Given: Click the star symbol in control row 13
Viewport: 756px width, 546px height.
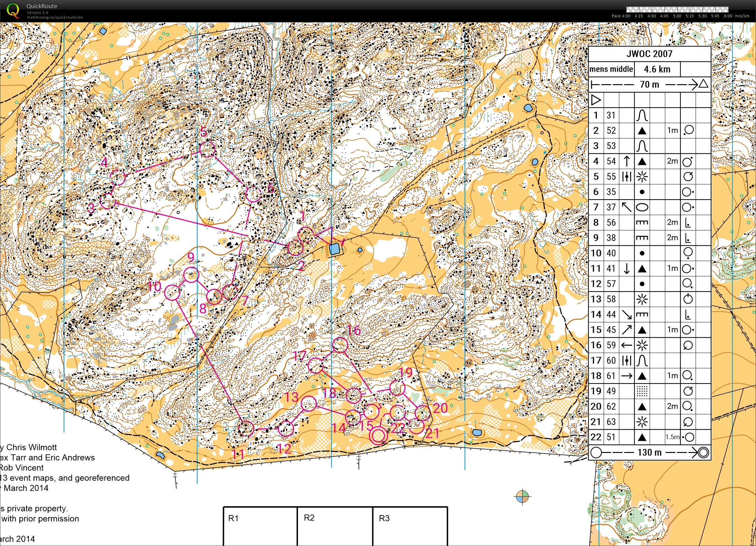Looking at the screenshot, I should click(642, 299).
